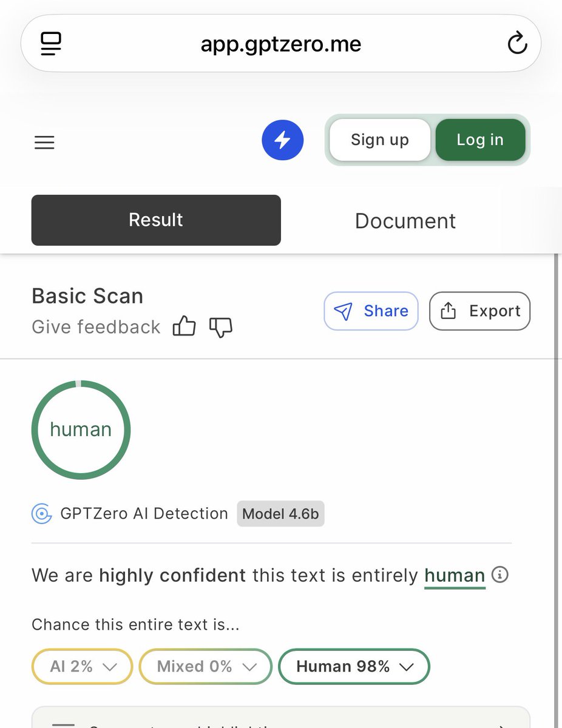The height and width of the screenshot is (728, 562).
Task: Expand the Human 98% dropdown
Action: click(x=354, y=667)
